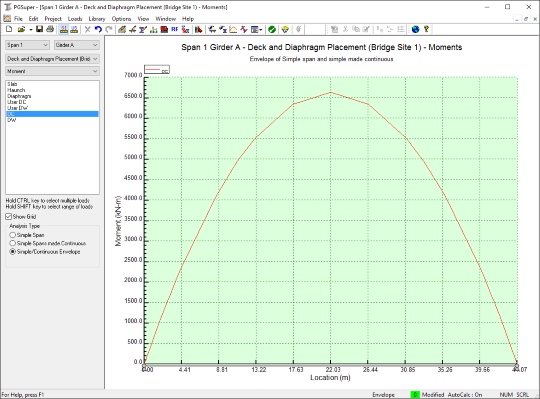This screenshot has width=540, height=399.
Task: Restore the inner graph child window
Action: (x=526, y=19)
